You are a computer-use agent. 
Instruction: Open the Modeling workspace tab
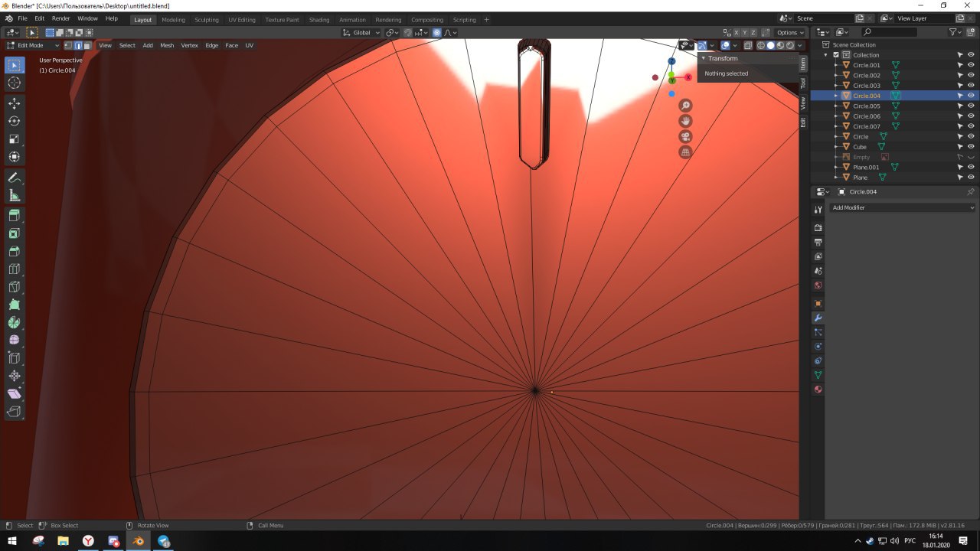coord(173,20)
